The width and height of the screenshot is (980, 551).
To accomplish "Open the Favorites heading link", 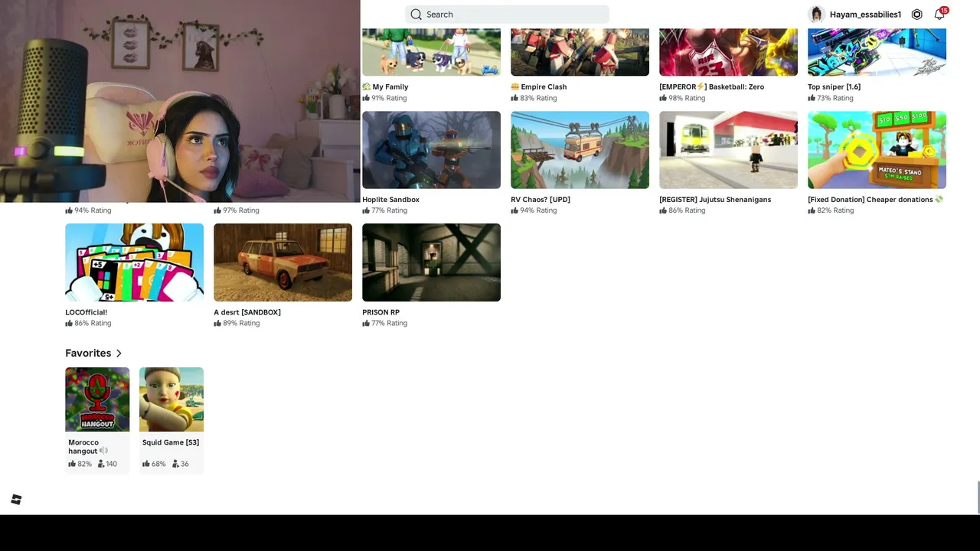I will tap(88, 353).
